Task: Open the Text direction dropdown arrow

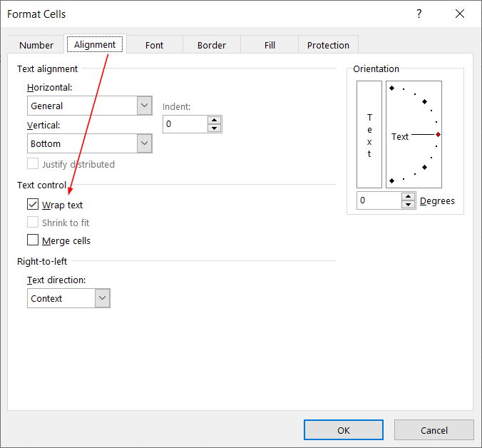Action: (x=103, y=298)
